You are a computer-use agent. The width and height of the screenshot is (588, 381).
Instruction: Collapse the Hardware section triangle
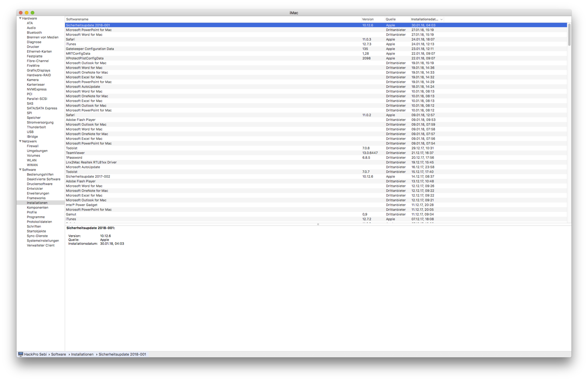coord(20,18)
